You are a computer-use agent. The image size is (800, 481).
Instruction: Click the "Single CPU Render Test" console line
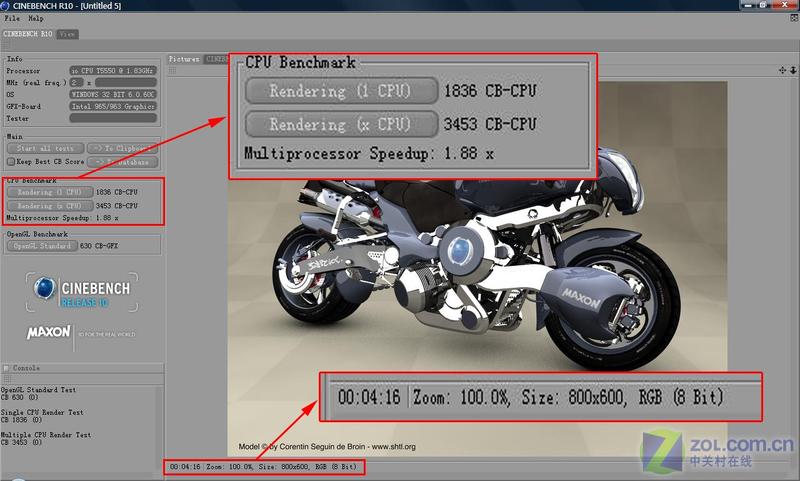pyautogui.click(x=42, y=412)
